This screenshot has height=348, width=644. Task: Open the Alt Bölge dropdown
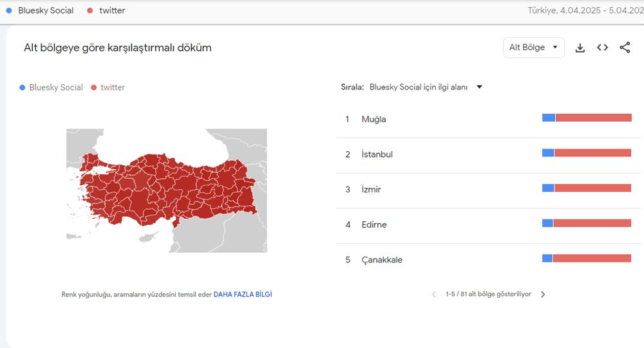tap(533, 48)
